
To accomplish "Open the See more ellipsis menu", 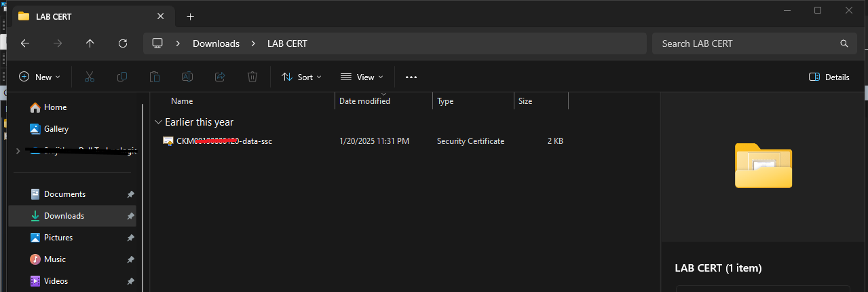I will coord(411,77).
